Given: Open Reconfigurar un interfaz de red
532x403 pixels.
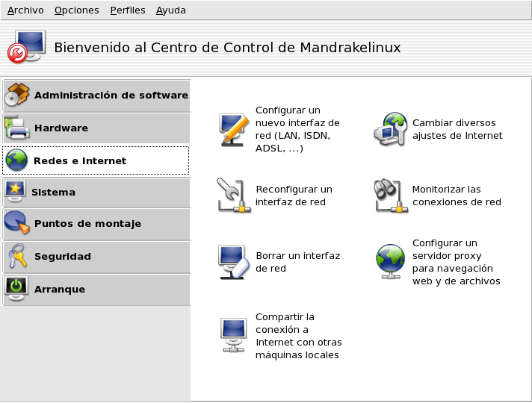Looking at the screenshot, I should [x=294, y=196].
